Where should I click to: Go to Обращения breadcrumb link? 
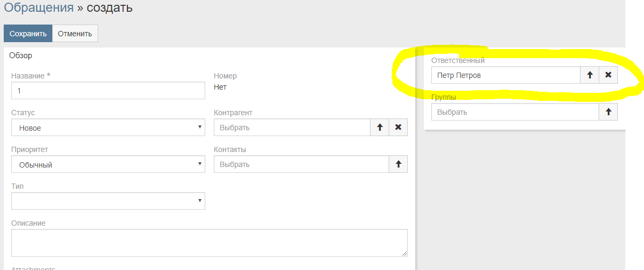38,8
